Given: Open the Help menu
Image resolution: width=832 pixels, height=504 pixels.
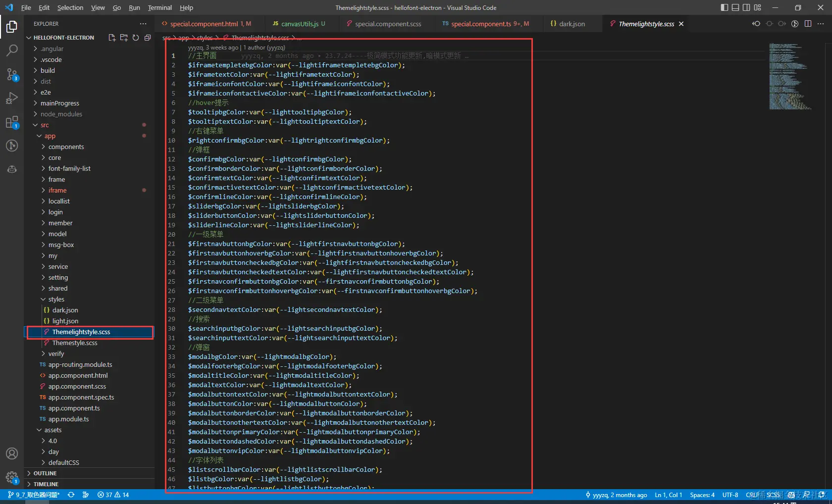Looking at the screenshot, I should (186, 7).
